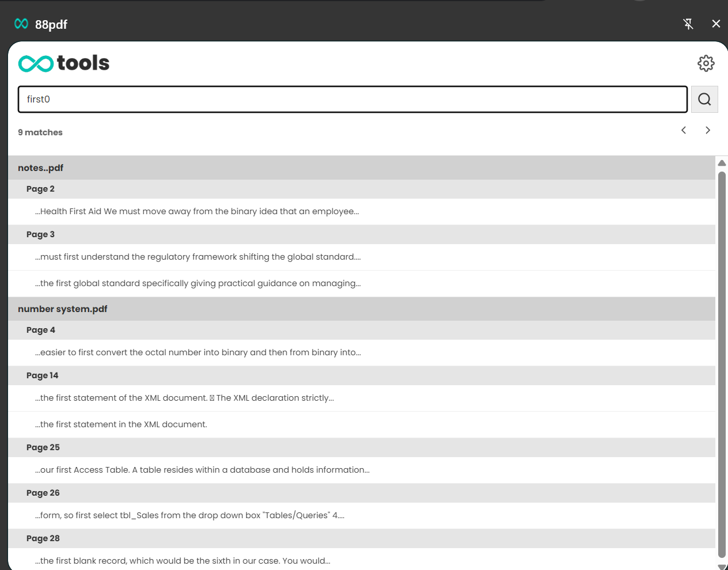The height and width of the screenshot is (570, 728).
Task: Select Page 14 header in number system.pdf
Action: click(x=42, y=375)
